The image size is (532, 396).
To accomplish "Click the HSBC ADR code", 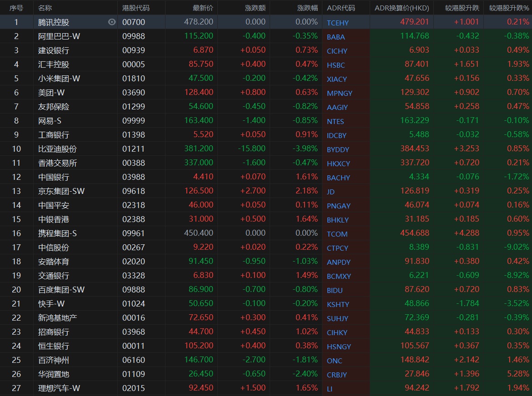I will coord(336,65).
